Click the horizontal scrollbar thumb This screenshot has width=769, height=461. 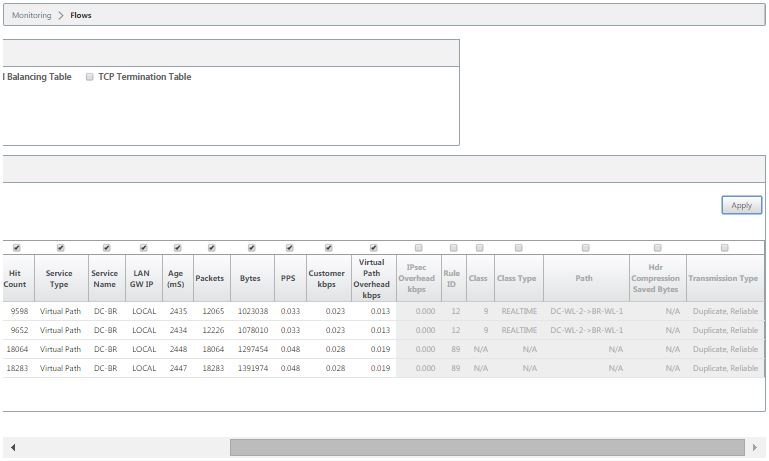pyautogui.click(x=487, y=447)
